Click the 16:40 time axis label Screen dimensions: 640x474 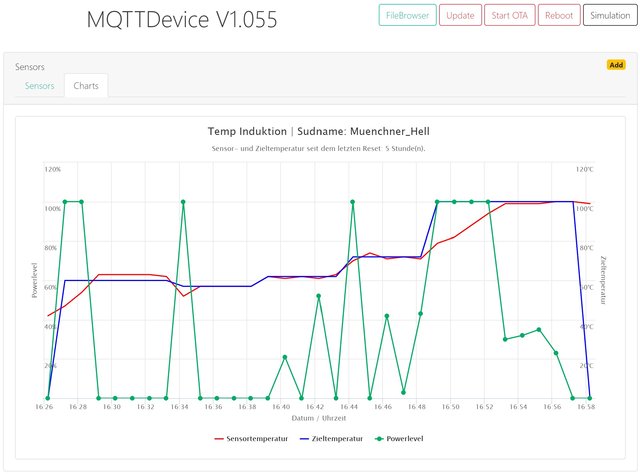pos(281,407)
